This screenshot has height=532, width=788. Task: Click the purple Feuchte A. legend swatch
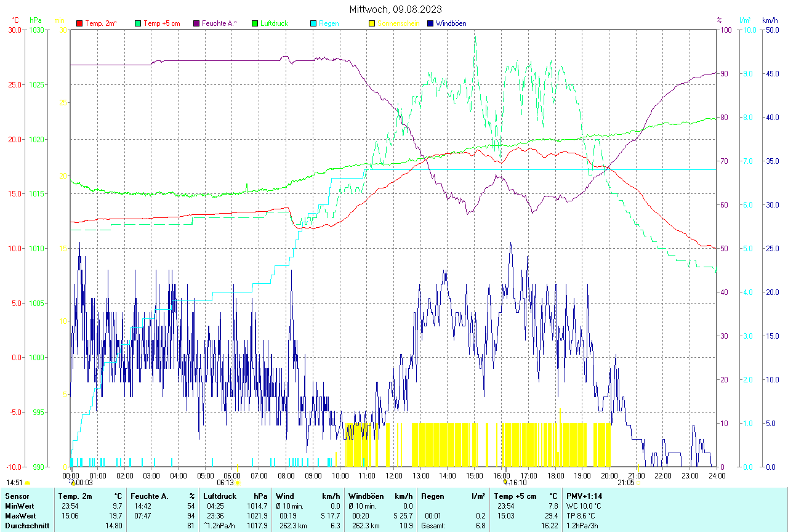point(196,23)
